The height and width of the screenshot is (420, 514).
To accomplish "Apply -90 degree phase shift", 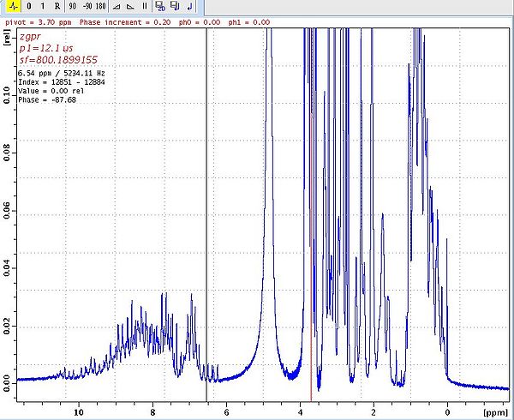I will point(87,7).
